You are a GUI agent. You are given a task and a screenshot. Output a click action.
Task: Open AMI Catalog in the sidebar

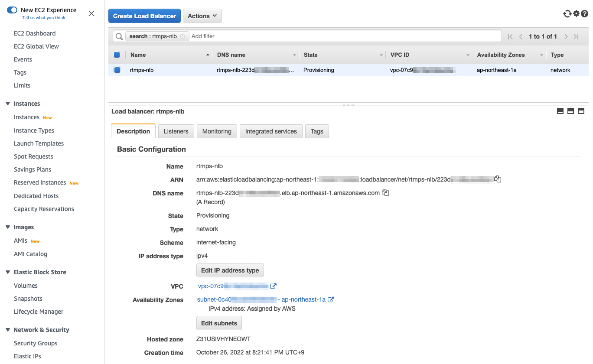(30, 254)
